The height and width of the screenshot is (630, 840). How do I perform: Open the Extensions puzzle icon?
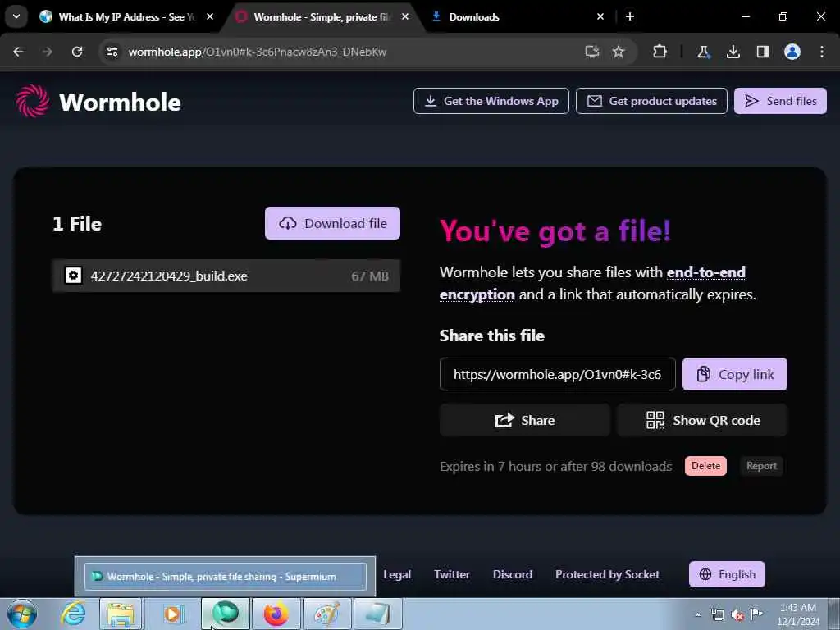coord(660,52)
